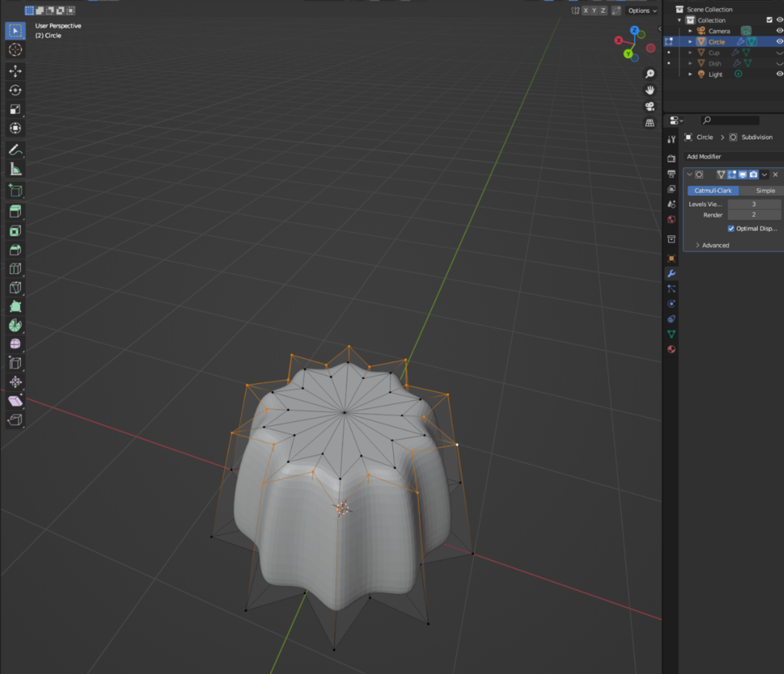
Task: Collapse the Collection tree in outliner
Action: (680, 20)
